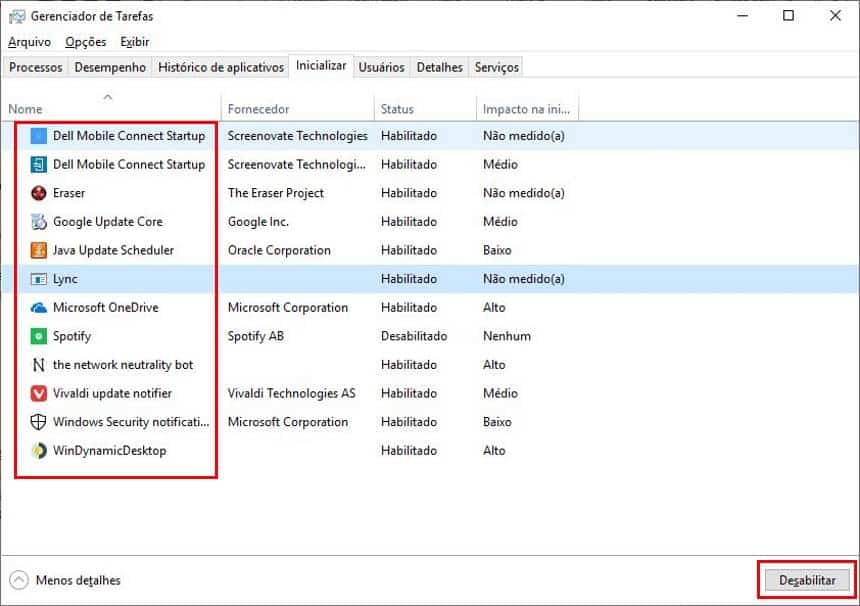Open the Arquivo menu
Screen dimensions: 860x606
30,42
